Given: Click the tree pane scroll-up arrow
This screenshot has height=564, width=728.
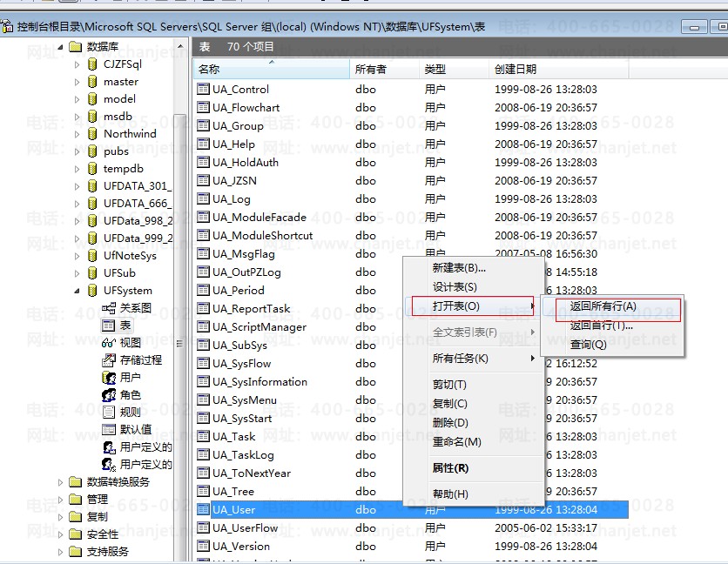Looking at the screenshot, I should [x=180, y=46].
